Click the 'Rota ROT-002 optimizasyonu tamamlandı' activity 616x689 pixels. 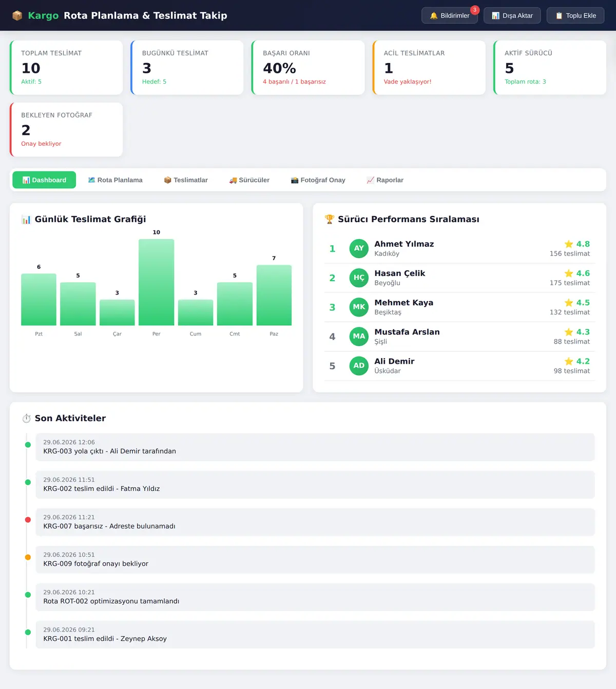click(315, 597)
